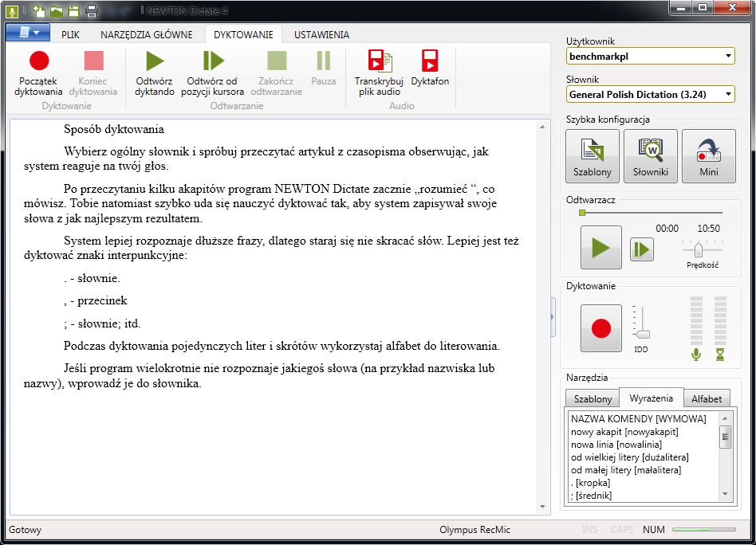Select the DYKTOWANIE ribbon tab
The height and width of the screenshot is (545, 756).
[243, 35]
